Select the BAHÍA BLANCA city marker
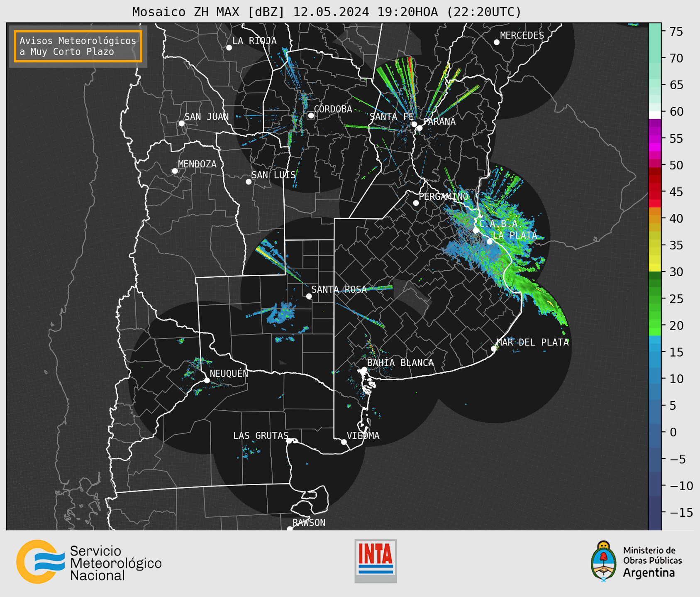 364,369
